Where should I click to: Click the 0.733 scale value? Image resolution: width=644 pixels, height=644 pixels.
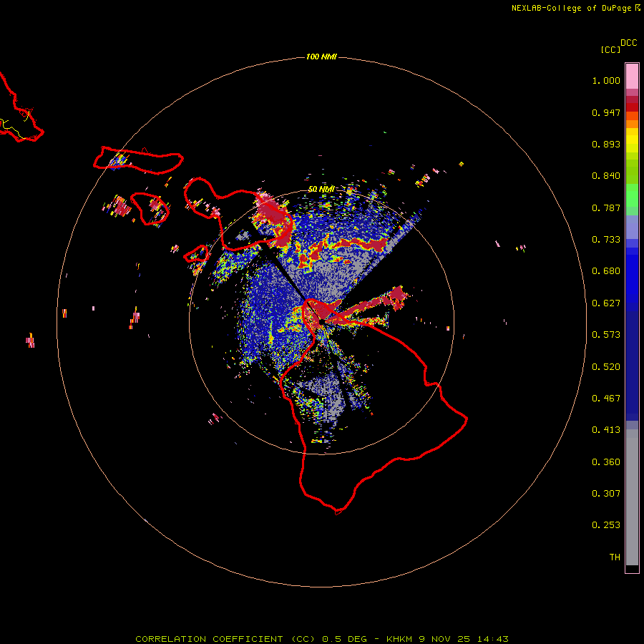(606, 240)
